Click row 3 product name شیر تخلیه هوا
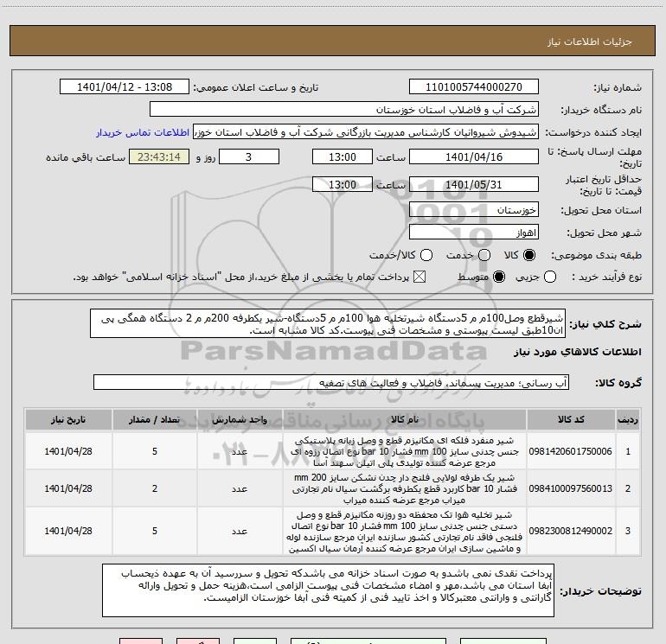 pos(405,532)
